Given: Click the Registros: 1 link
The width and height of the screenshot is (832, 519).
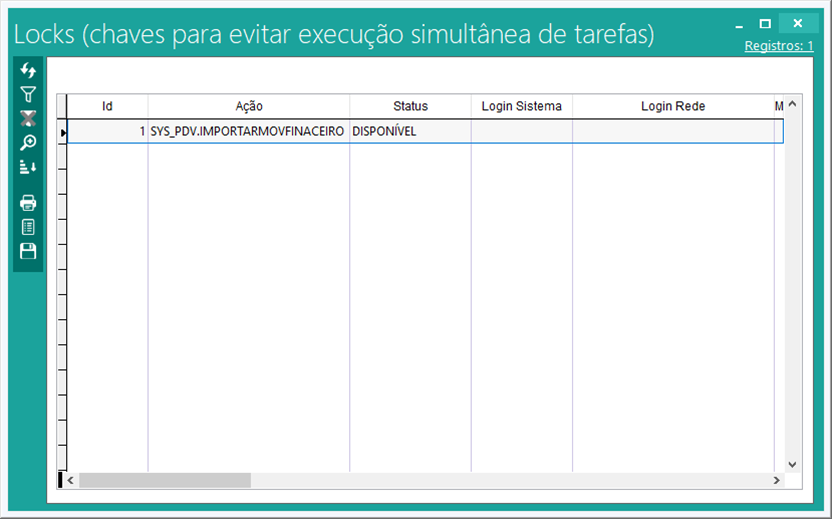Looking at the screenshot, I should [778, 46].
